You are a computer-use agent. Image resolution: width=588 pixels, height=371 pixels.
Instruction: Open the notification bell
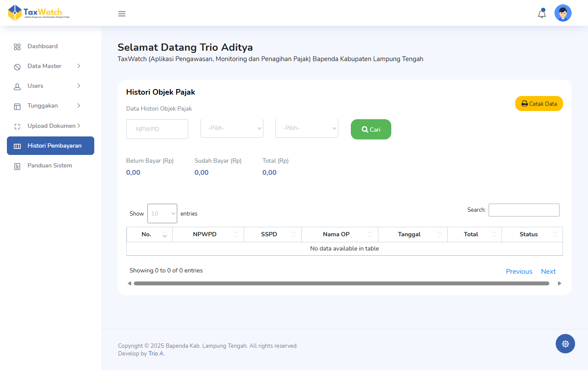(x=542, y=14)
